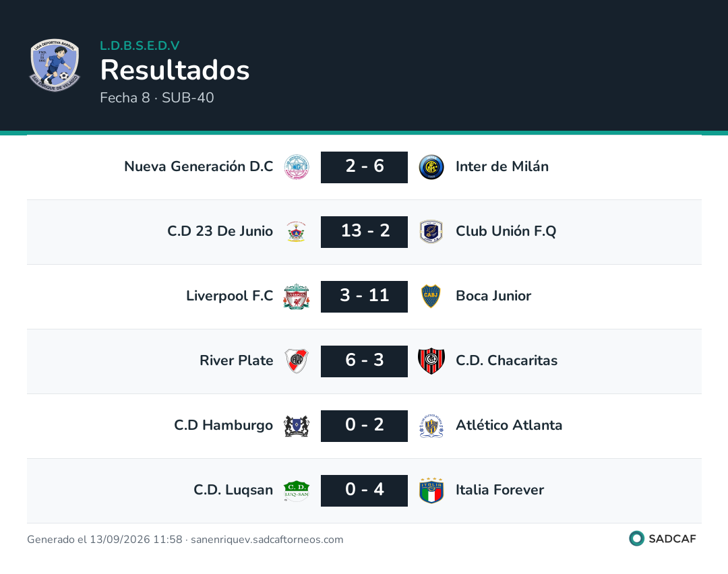Select the C.D 23 De Junio crest
This screenshot has height=574, width=728.
pyautogui.click(x=296, y=232)
